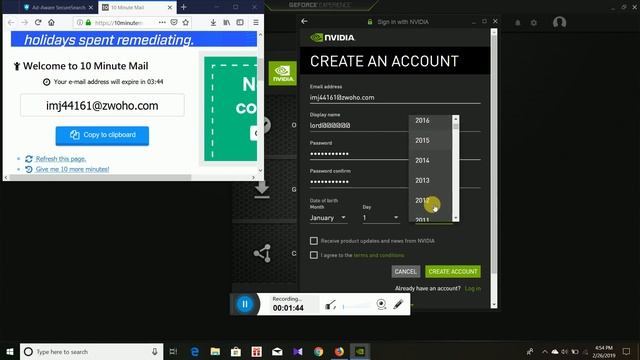Click CREATE ACCOUNT button
Image resolution: width=640 pixels, height=360 pixels.
click(453, 271)
